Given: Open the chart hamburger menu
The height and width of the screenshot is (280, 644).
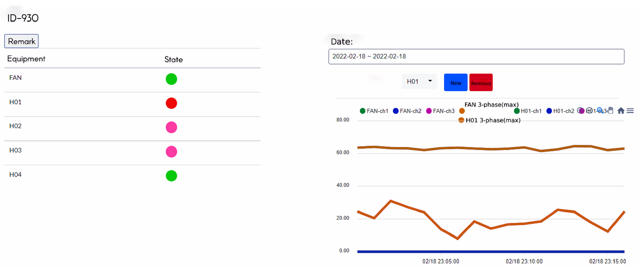Looking at the screenshot, I should click(x=630, y=111).
